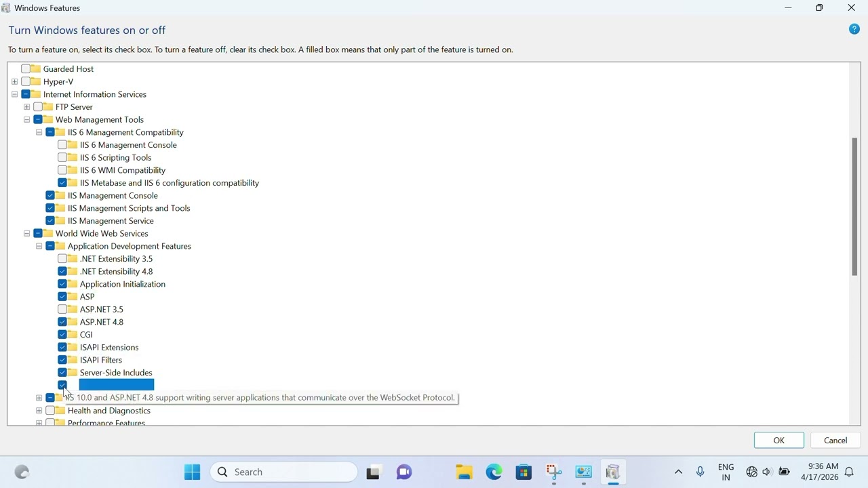Click folder icon beside Guarded Host
Viewport: 868px width, 488px height.
coord(35,69)
